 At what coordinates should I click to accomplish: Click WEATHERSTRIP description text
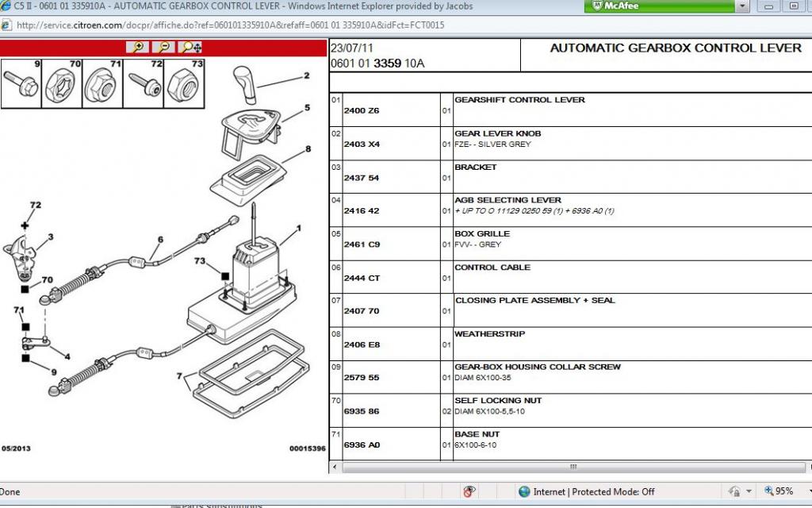489,334
